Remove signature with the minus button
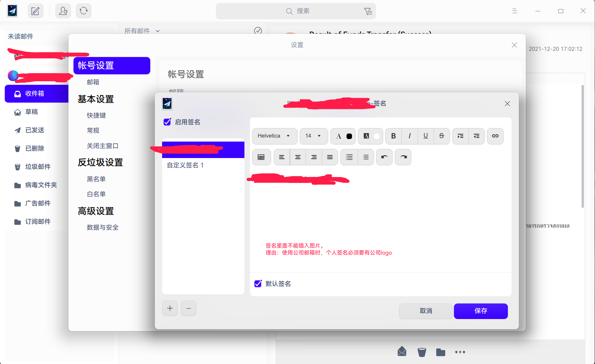This screenshot has width=595, height=364. [x=188, y=308]
